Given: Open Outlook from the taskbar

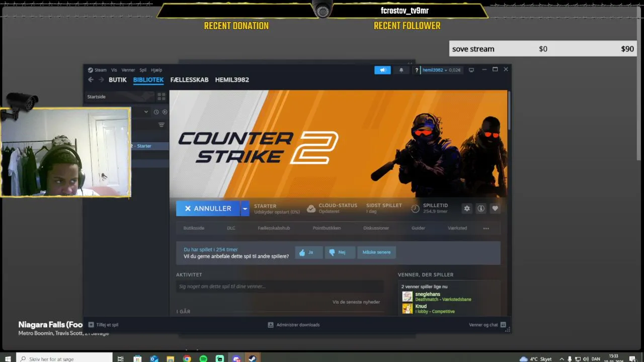Looking at the screenshot, I should (154, 358).
